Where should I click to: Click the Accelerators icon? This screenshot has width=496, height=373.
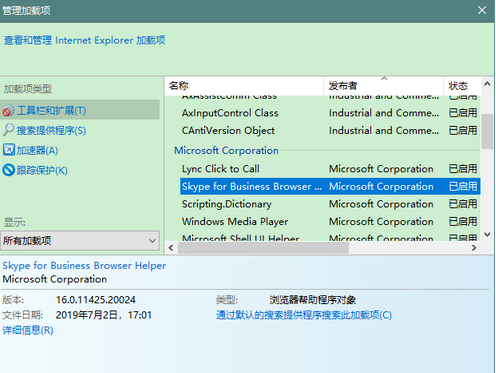(x=9, y=150)
